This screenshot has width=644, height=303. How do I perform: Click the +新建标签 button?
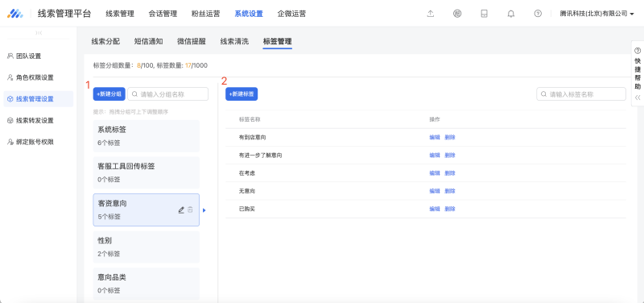[x=242, y=93]
